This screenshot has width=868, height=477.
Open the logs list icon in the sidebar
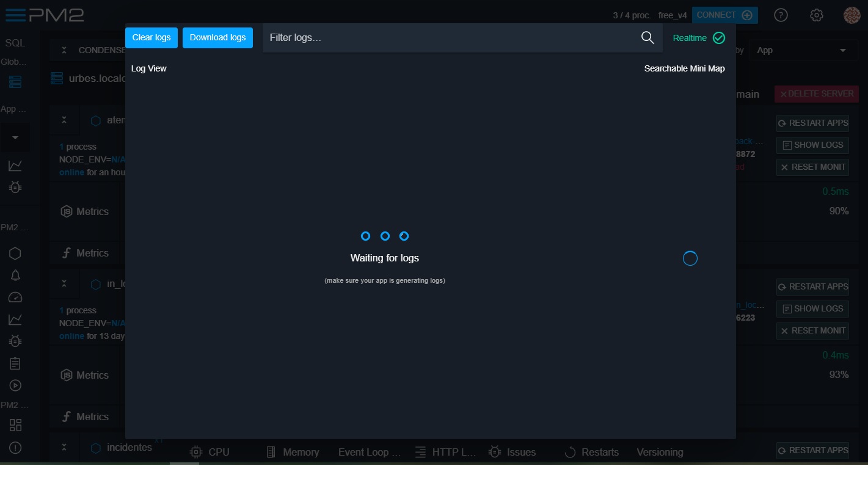[x=15, y=363]
